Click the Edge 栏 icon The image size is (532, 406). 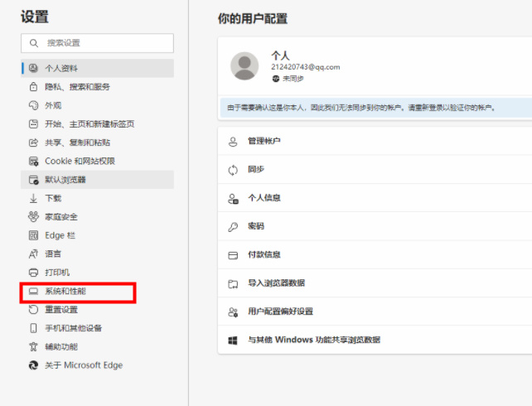33,235
